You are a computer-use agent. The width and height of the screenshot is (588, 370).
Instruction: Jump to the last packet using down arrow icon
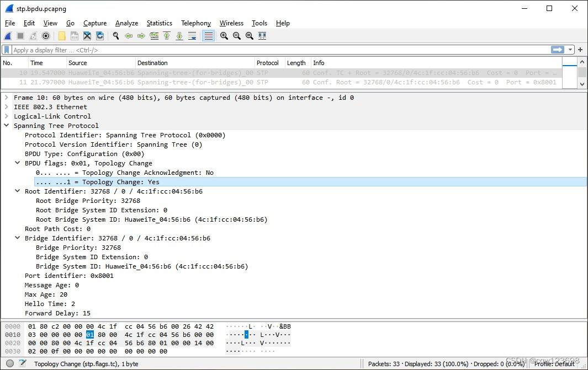(x=179, y=36)
